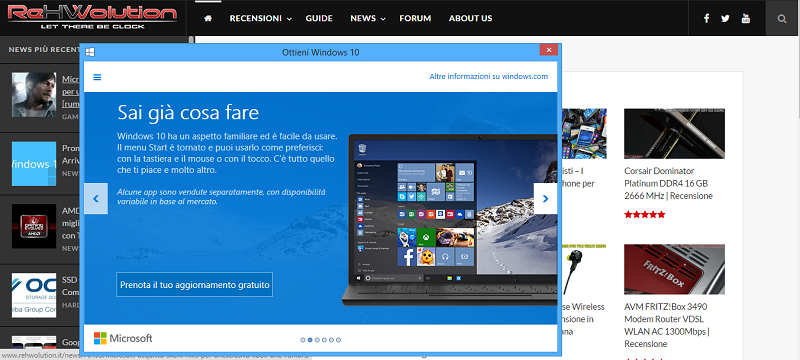The height and width of the screenshot is (360, 800).
Task: Go to next slide with right arrow
Action: coord(545,198)
